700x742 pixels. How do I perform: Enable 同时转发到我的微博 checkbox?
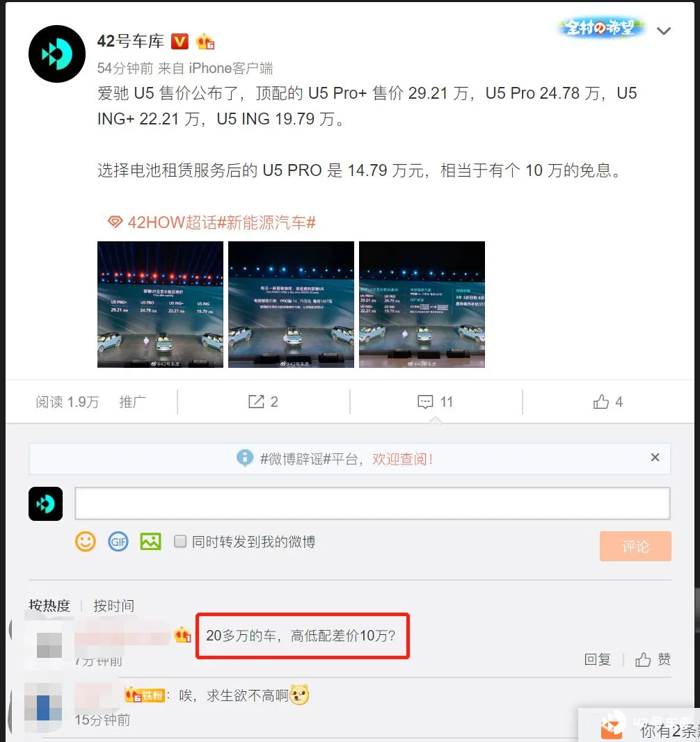coord(180,541)
